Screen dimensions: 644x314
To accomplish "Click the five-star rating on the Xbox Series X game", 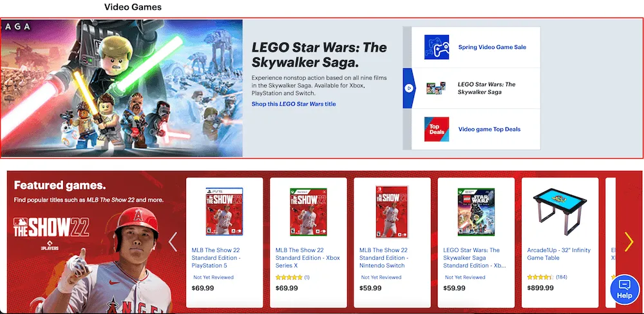I will click(x=289, y=277).
